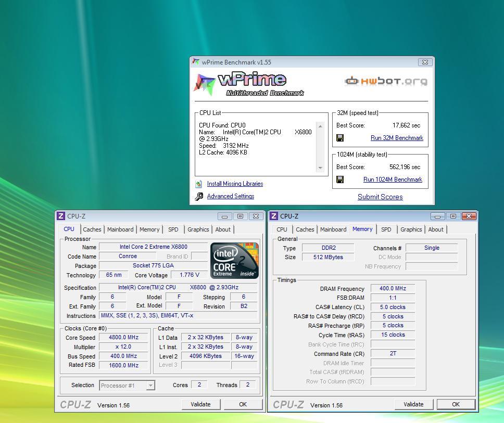Click the Intel Core 2 Extreme logo
This screenshot has width=504, height=423.
coord(234,261)
